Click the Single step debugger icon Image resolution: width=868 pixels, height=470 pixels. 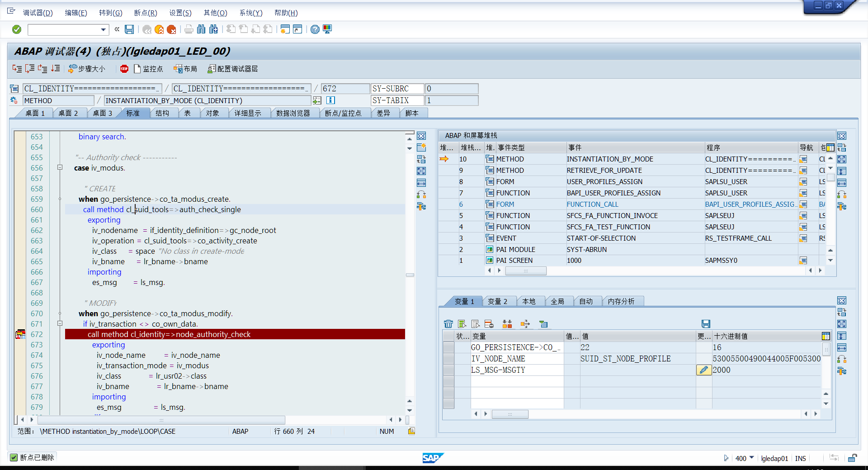[x=17, y=69]
